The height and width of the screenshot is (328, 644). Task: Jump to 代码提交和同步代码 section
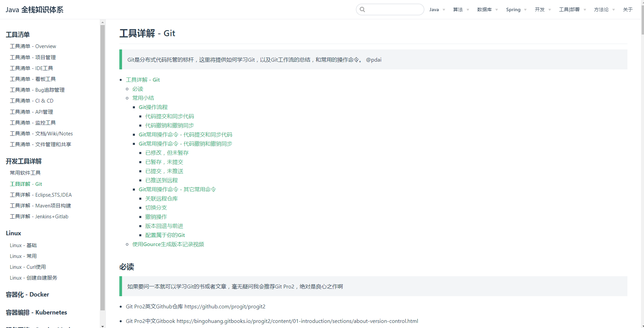[x=170, y=116]
